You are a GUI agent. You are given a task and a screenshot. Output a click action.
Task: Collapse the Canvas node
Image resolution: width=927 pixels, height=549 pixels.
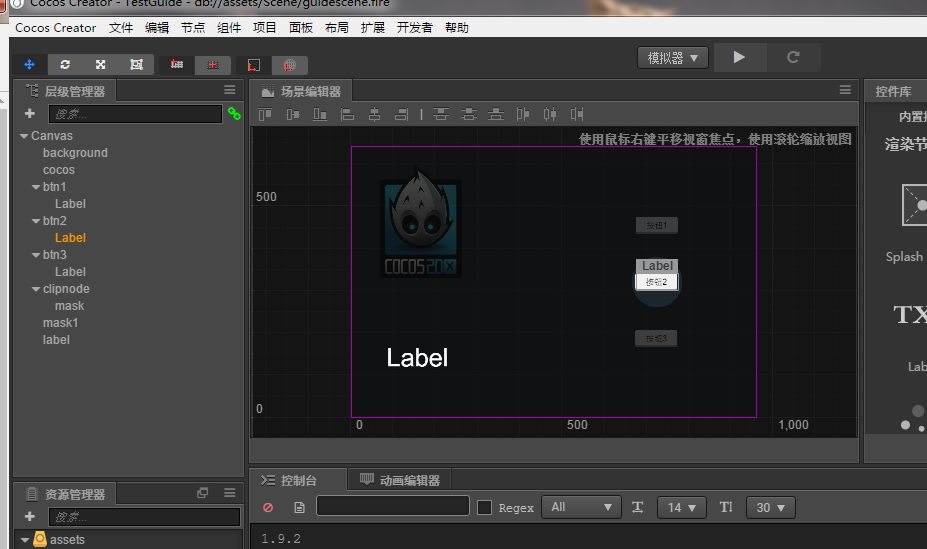[24, 136]
